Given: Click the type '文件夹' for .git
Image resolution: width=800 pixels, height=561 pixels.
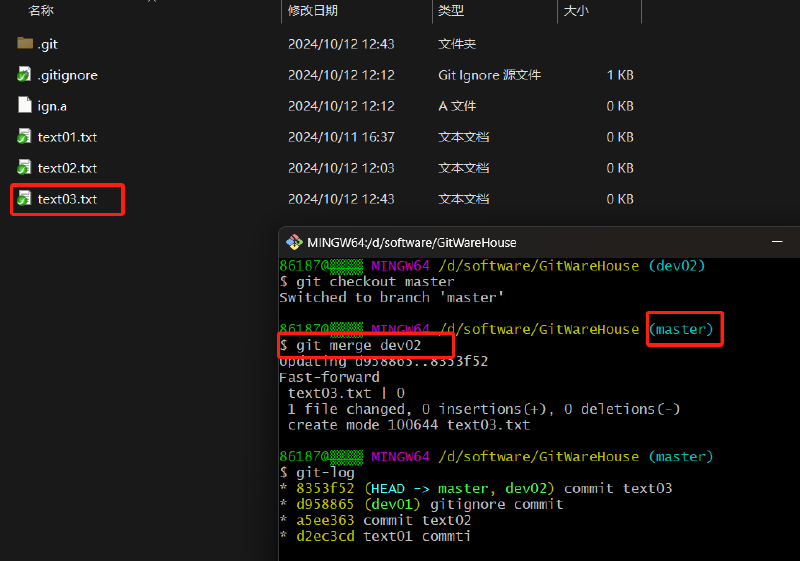Looking at the screenshot, I should pyautogui.click(x=457, y=44).
